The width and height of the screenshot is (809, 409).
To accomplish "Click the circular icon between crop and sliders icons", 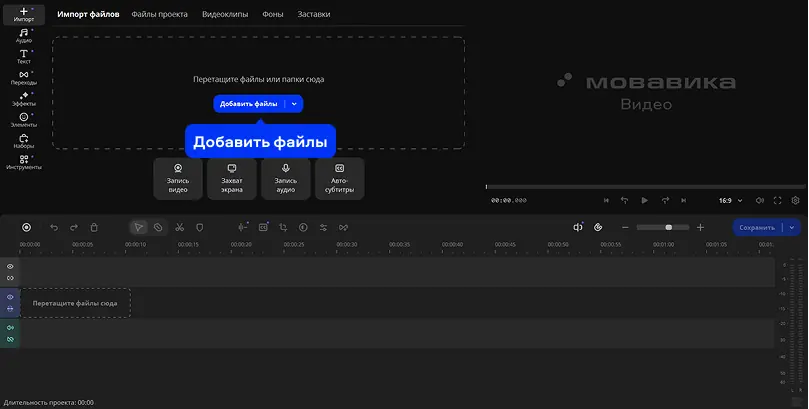I will pyautogui.click(x=303, y=227).
